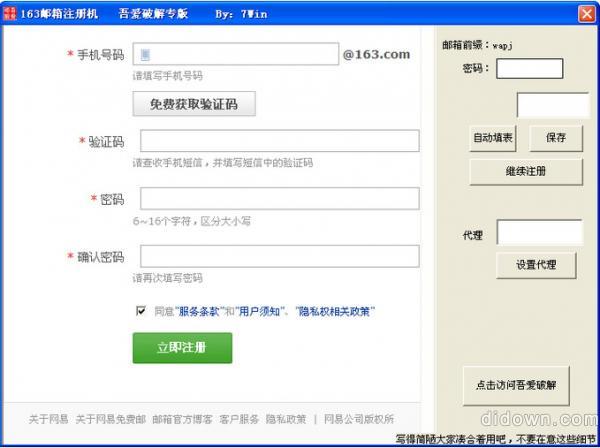Viewport: 600px width, 448px height.
Task: Click the 保存 button
Action: point(556,138)
